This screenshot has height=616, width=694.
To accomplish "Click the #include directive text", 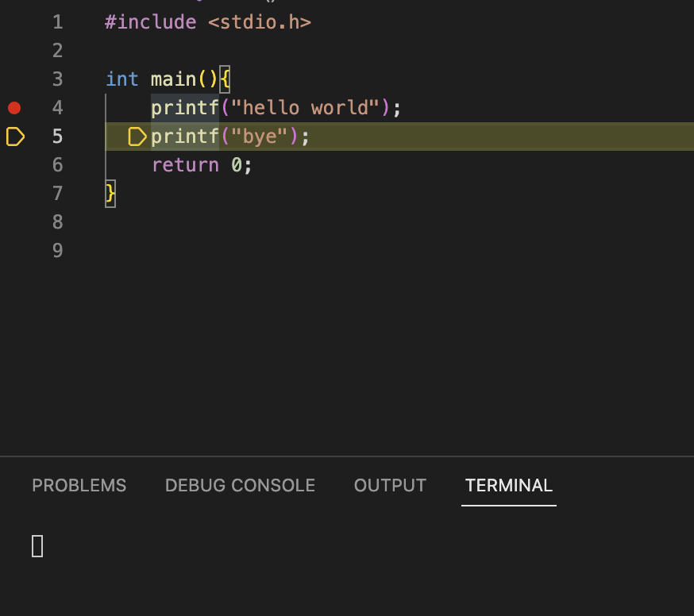I will [x=151, y=22].
